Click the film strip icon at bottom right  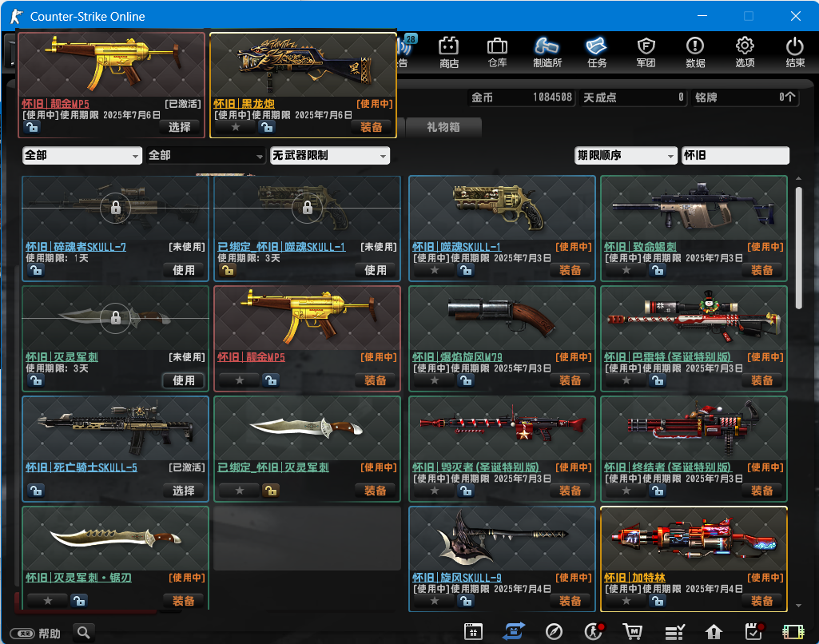[x=793, y=632]
